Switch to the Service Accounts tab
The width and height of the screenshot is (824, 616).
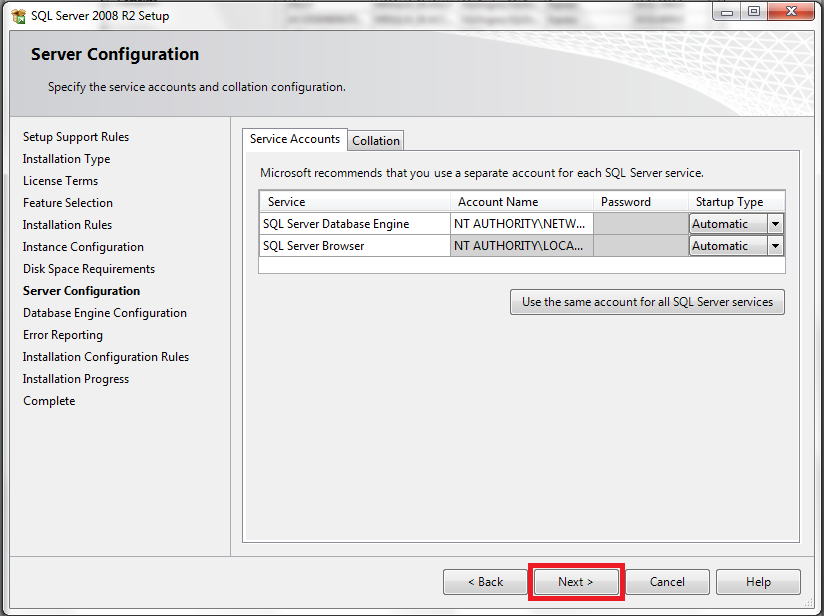[x=295, y=139]
